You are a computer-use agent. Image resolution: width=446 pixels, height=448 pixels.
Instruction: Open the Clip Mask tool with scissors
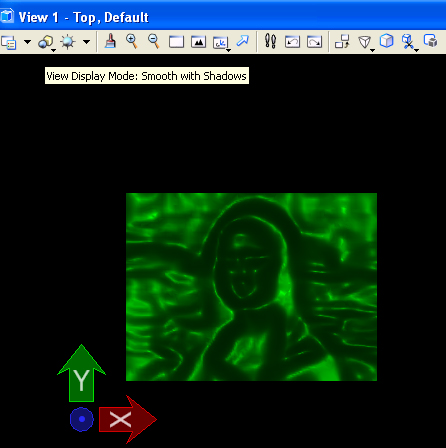click(409, 43)
